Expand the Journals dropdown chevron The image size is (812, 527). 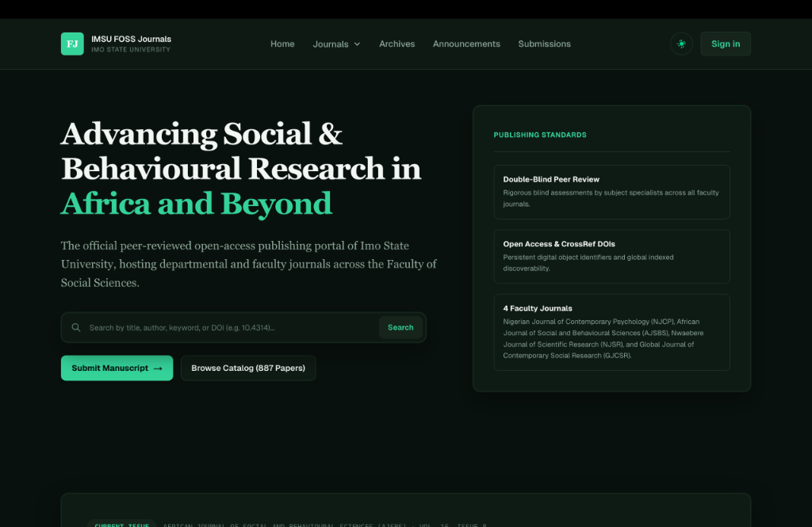click(x=357, y=44)
